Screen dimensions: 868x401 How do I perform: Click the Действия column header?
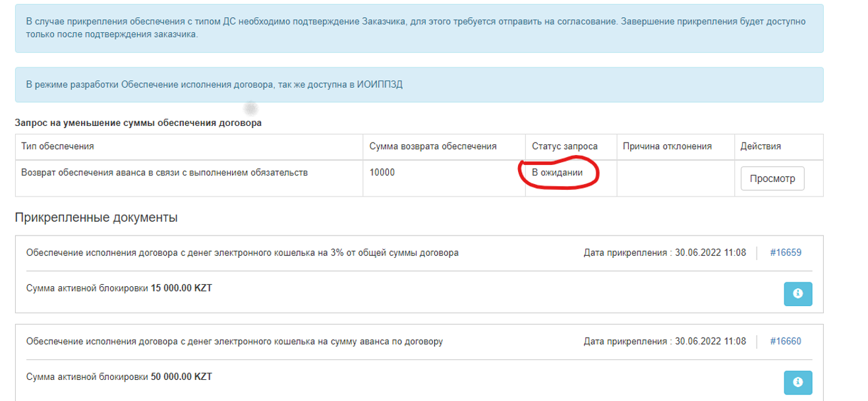tap(761, 146)
